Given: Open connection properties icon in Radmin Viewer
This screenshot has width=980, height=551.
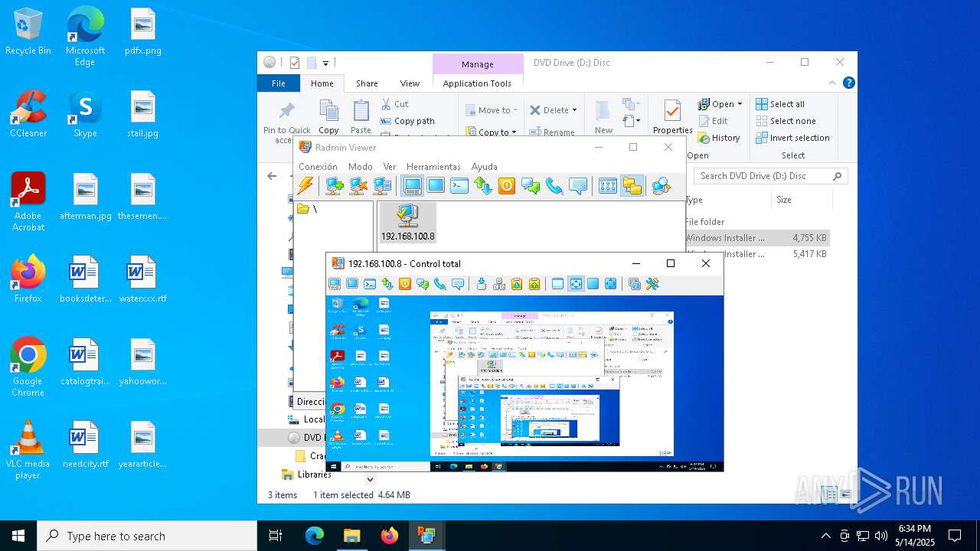Looking at the screenshot, I should point(382,185).
